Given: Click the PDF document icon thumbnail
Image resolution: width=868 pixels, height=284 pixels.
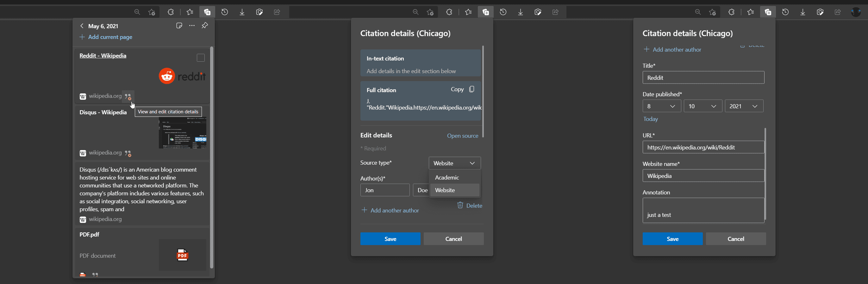Looking at the screenshot, I should pyautogui.click(x=182, y=255).
